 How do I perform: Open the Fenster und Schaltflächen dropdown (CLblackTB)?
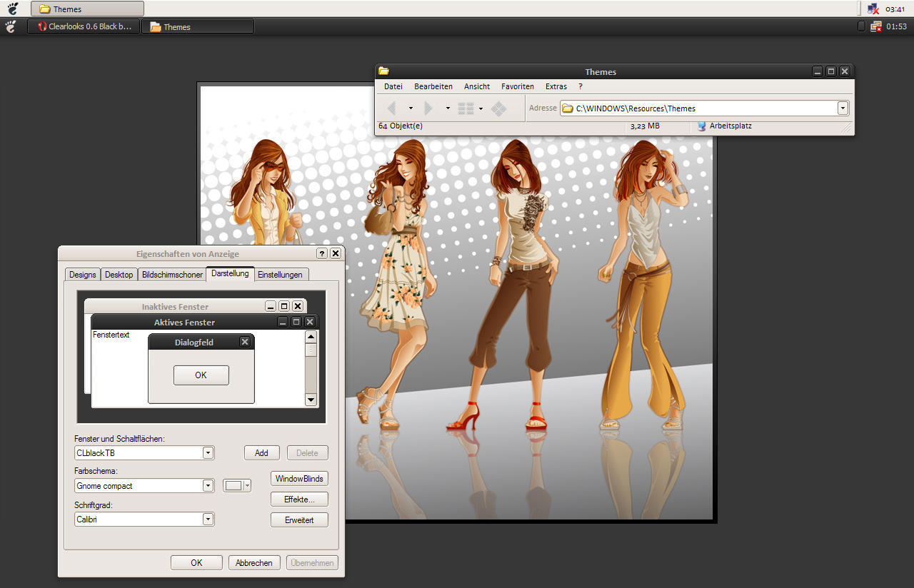144,452
